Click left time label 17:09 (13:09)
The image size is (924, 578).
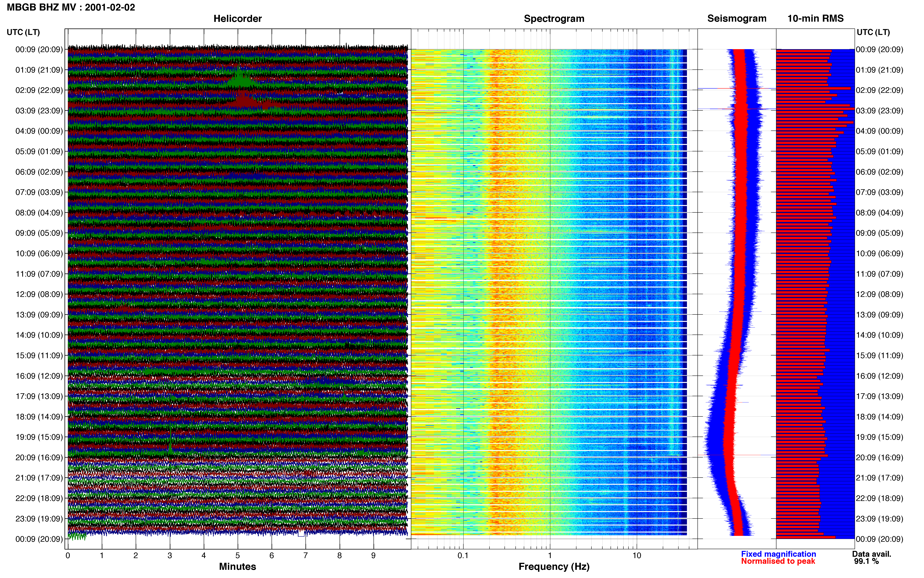[39, 396]
